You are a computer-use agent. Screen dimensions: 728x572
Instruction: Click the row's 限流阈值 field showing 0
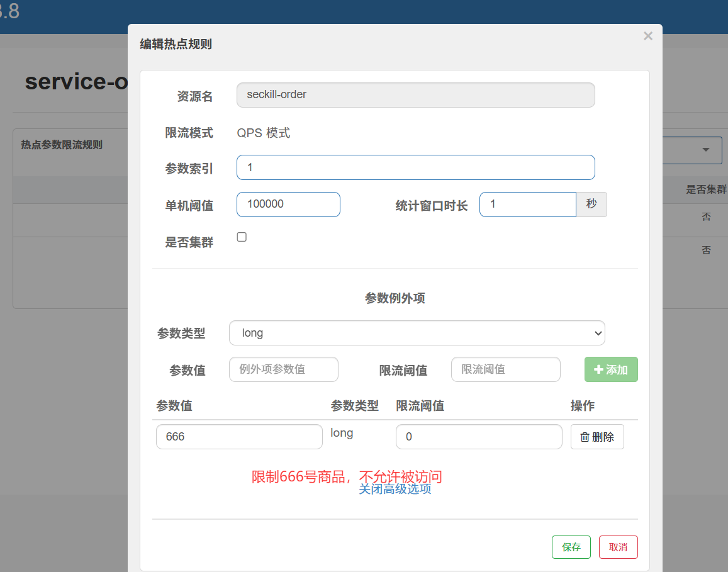tap(478, 437)
